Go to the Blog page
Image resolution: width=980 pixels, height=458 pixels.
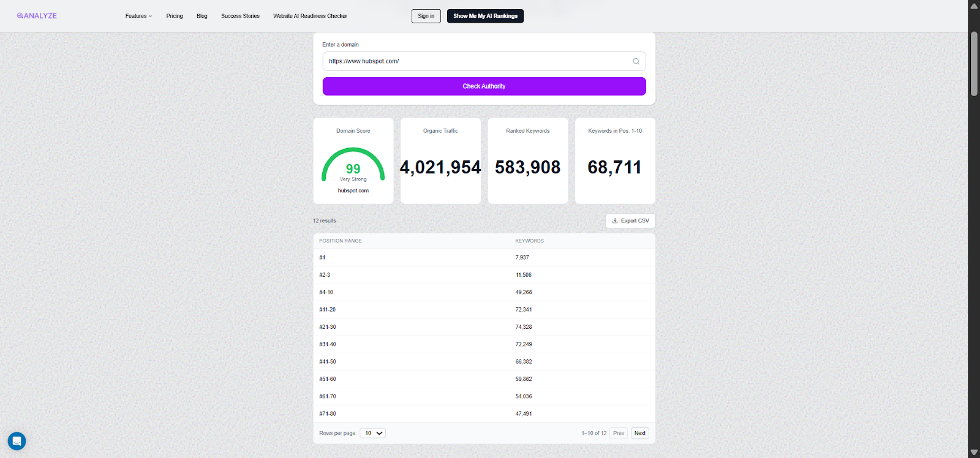point(202,16)
